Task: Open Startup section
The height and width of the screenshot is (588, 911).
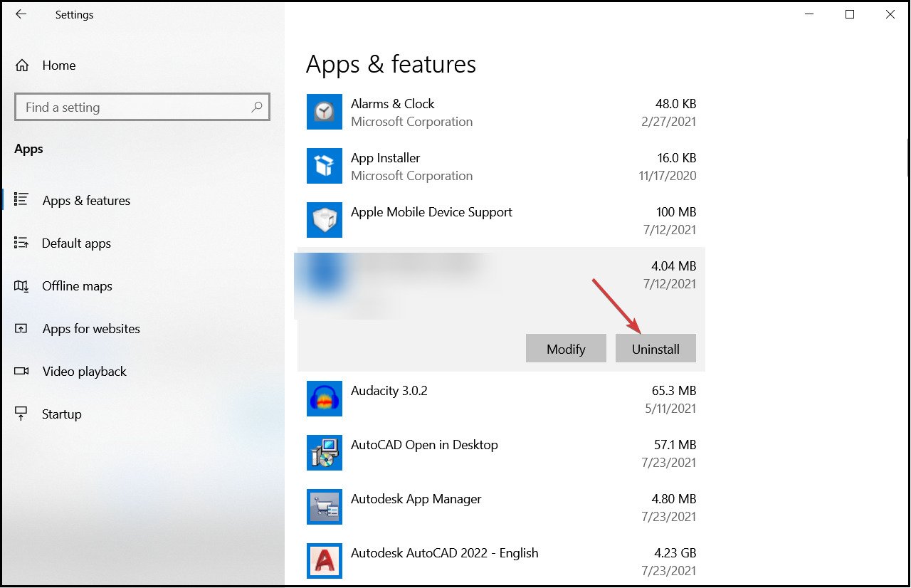Action: pyautogui.click(x=61, y=414)
